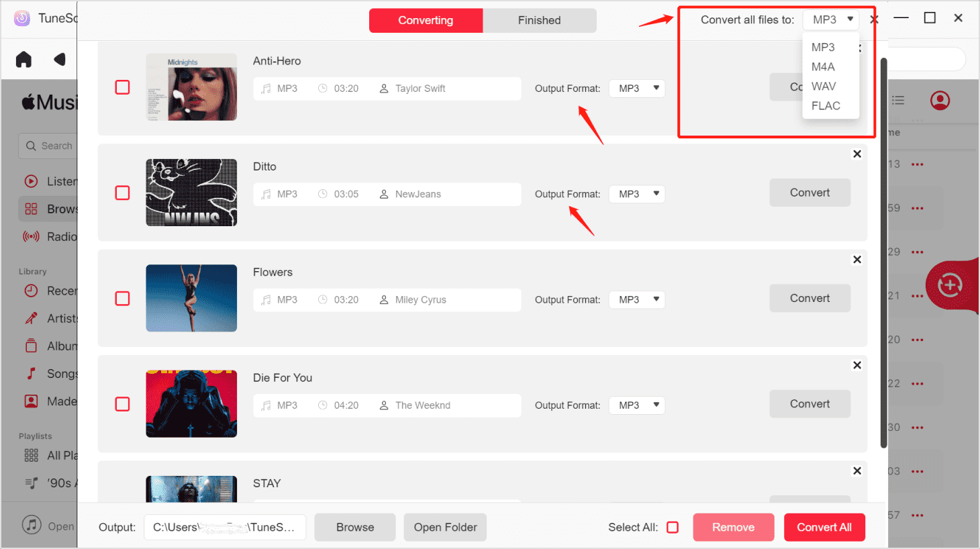The height and width of the screenshot is (549, 980).
Task: Click Convert button for Die For You
Action: [x=810, y=404]
